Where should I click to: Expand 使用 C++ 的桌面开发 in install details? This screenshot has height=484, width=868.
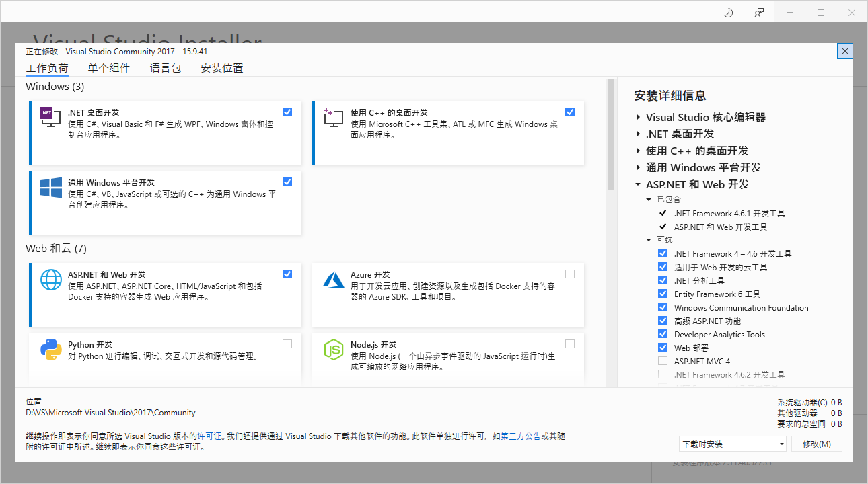[x=638, y=151]
